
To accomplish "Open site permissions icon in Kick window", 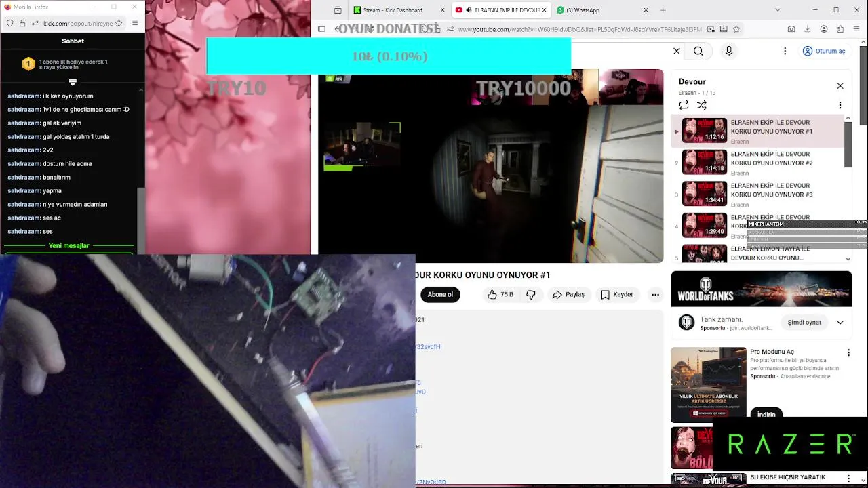I will [34, 23].
